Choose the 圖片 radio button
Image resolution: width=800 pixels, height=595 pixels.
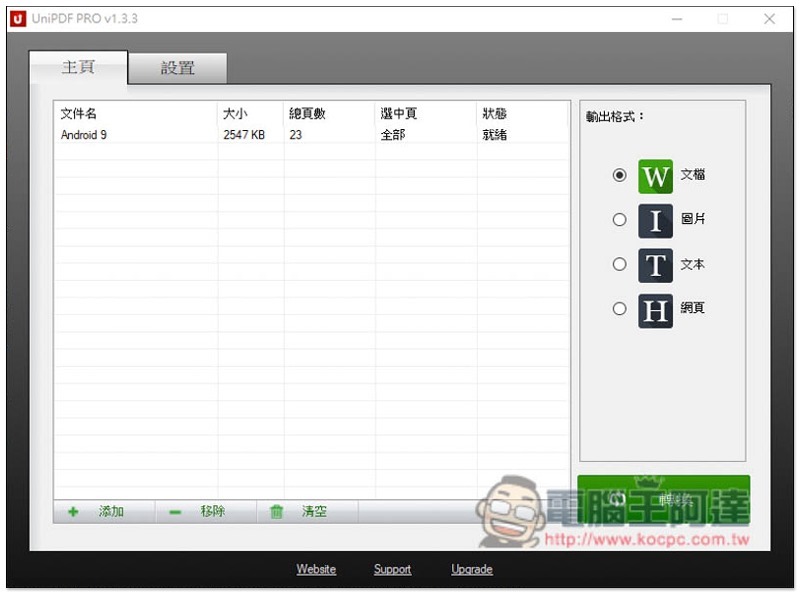(x=619, y=219)
